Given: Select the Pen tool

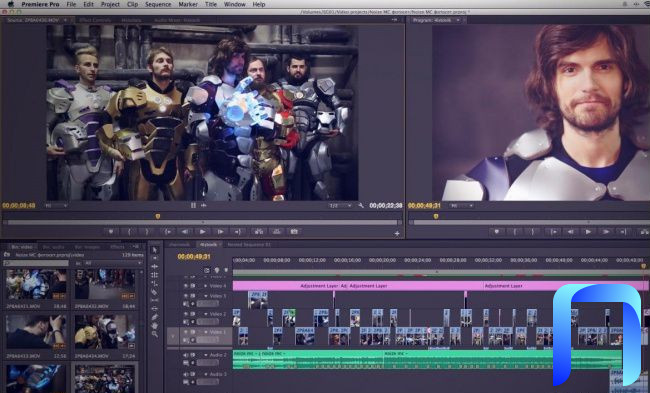Looking at the screenshot, I should point(155,317).
